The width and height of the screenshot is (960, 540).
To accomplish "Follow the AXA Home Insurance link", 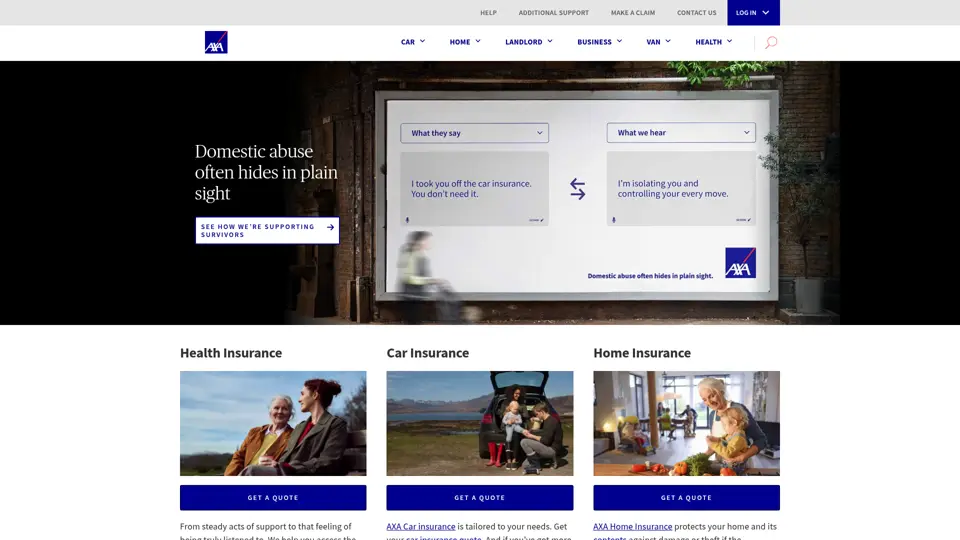I will (x=632, y=527).
